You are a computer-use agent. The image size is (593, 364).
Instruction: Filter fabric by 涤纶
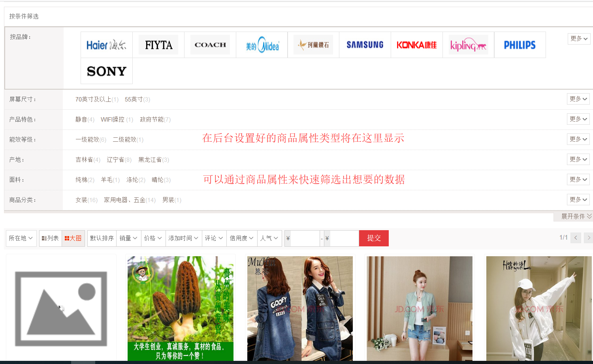point(136,180)
